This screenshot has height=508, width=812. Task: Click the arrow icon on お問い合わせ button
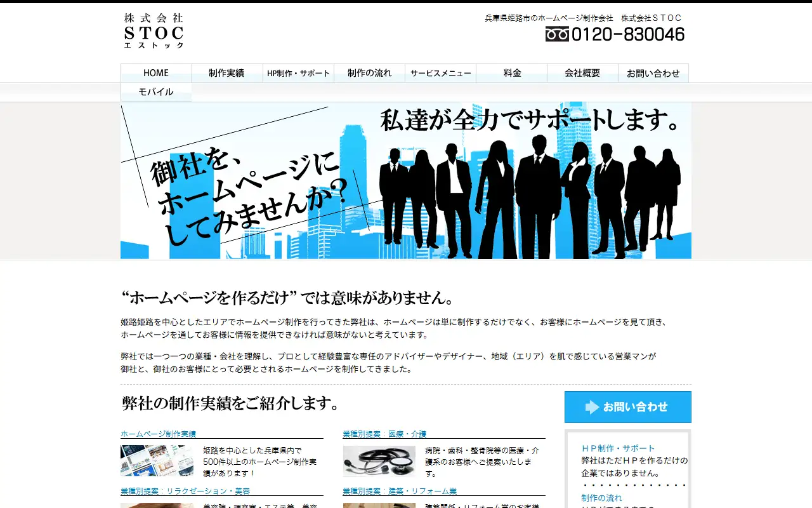(592, 407)
